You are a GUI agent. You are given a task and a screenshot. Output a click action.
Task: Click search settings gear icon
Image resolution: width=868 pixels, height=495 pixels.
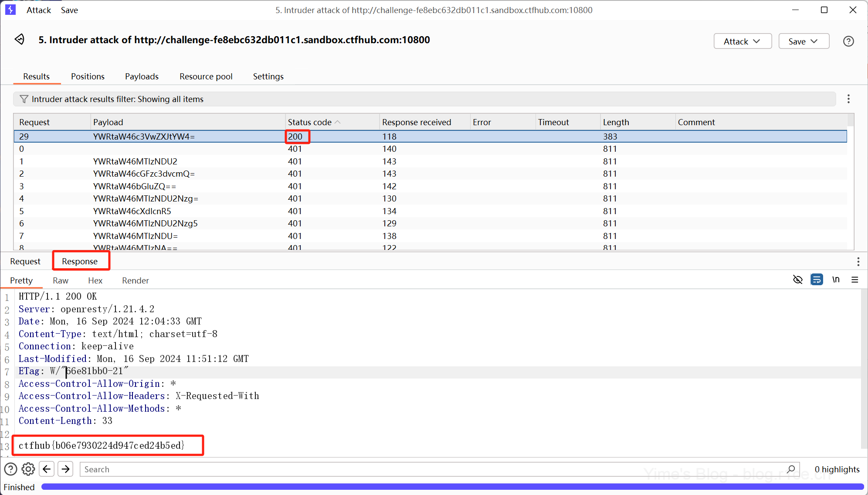pos(28,469)
